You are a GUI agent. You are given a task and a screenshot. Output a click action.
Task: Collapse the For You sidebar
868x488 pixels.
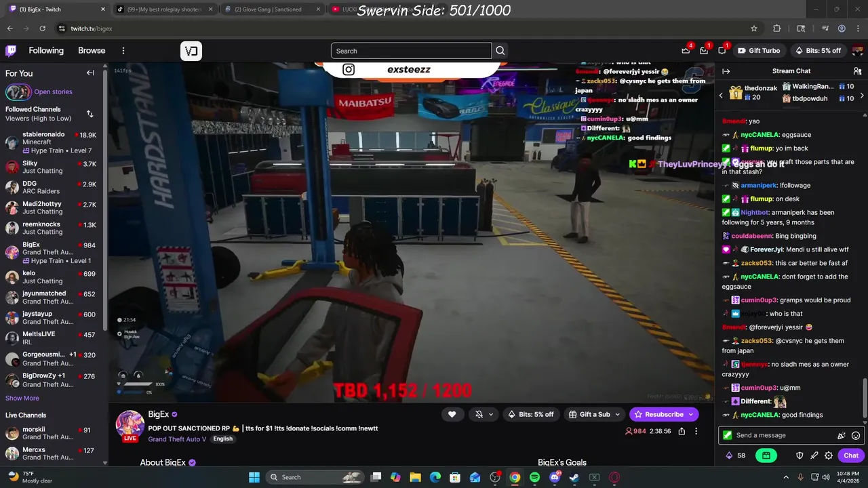[90, 73]
